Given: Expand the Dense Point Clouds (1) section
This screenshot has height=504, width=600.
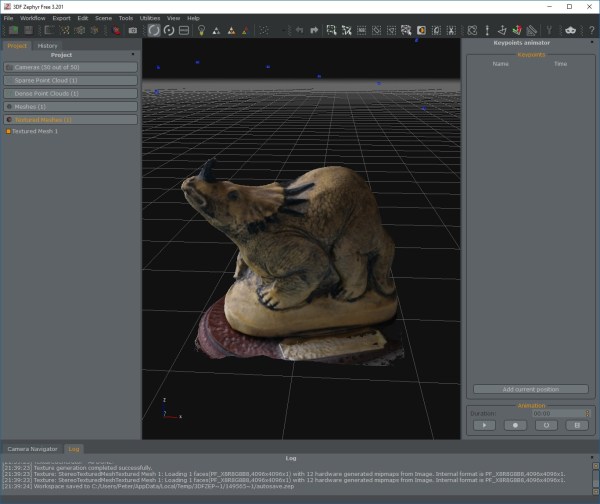Looking at the screenshot, I should [x=70, y=93].
